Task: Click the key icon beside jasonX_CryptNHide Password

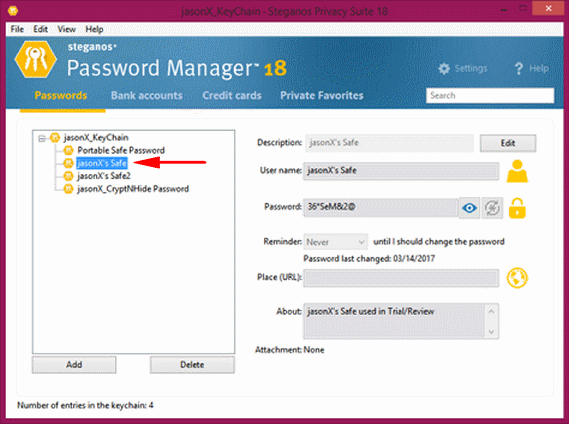Action: coord(68,189)
